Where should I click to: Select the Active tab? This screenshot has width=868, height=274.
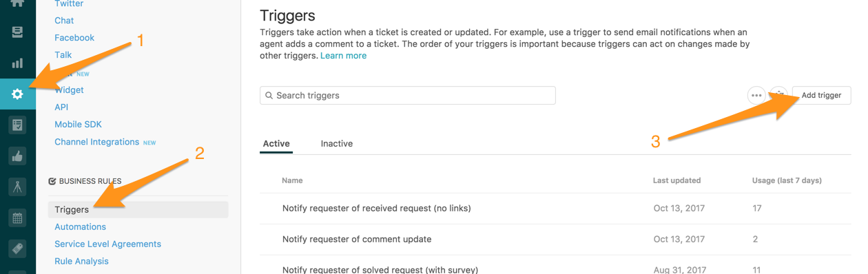(x=276, y=144)
